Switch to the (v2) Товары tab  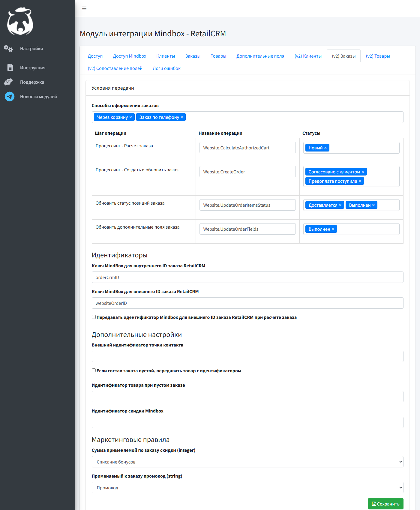[x=378, y=56]
